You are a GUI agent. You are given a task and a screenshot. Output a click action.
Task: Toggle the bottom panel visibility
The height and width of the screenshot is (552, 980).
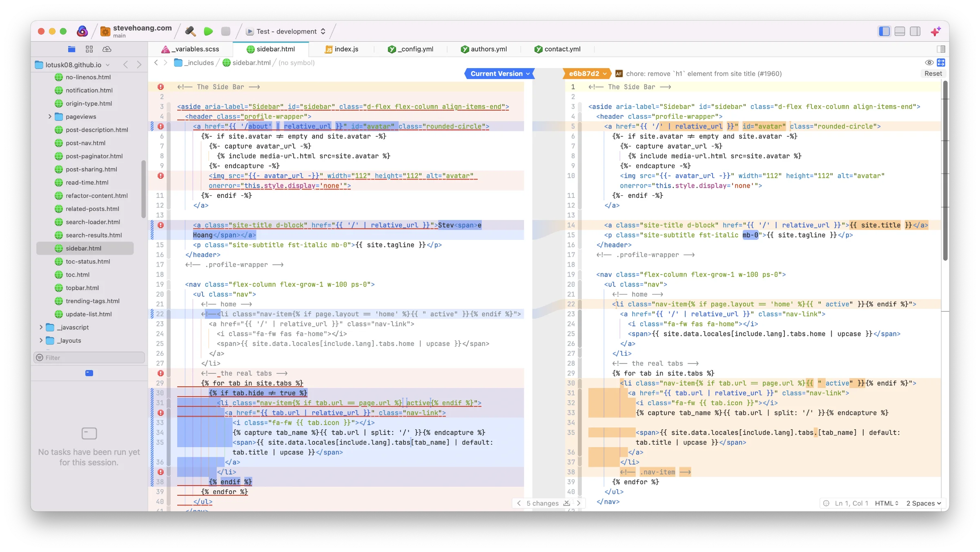[x=900, y=31]
